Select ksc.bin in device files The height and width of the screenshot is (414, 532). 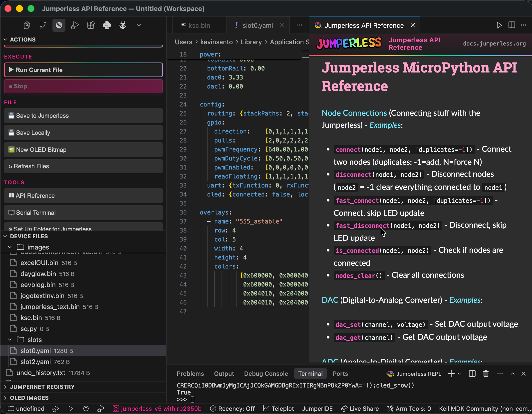(83, 318)
